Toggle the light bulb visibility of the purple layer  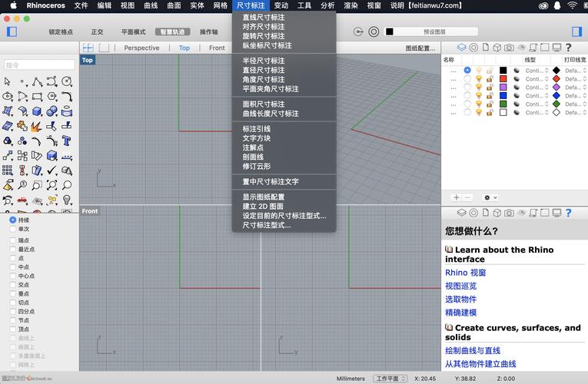coord(479,87)
